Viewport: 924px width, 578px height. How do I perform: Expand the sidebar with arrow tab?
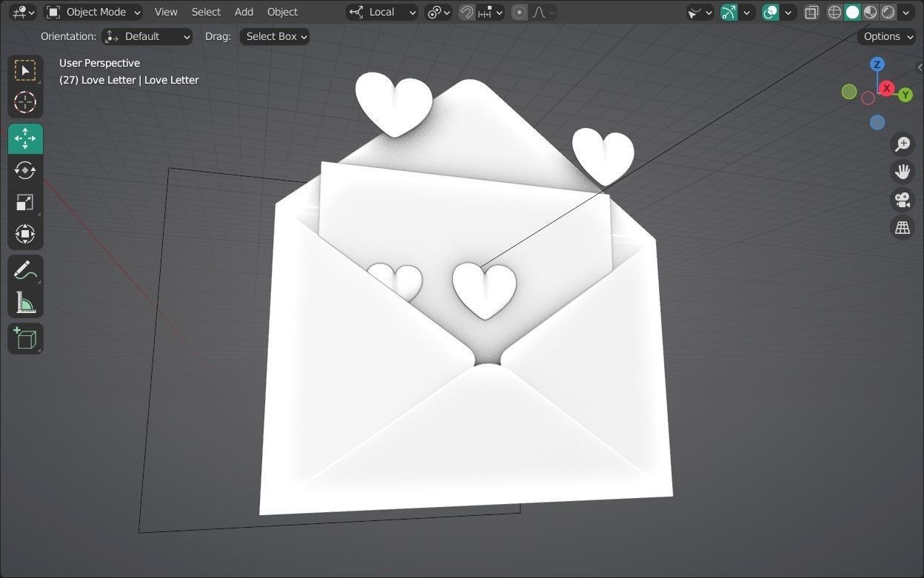click(920, 67)
